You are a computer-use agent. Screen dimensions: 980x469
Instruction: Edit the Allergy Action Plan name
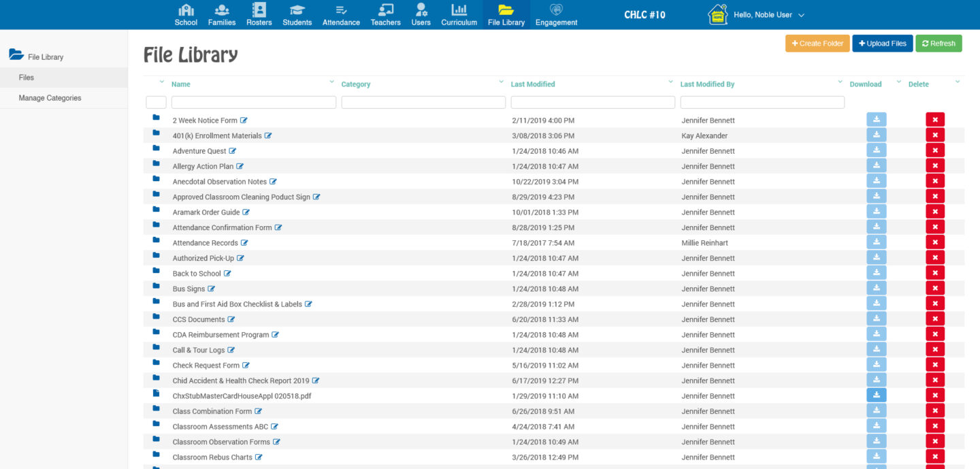pyautogui.click(x=240, y=167)
